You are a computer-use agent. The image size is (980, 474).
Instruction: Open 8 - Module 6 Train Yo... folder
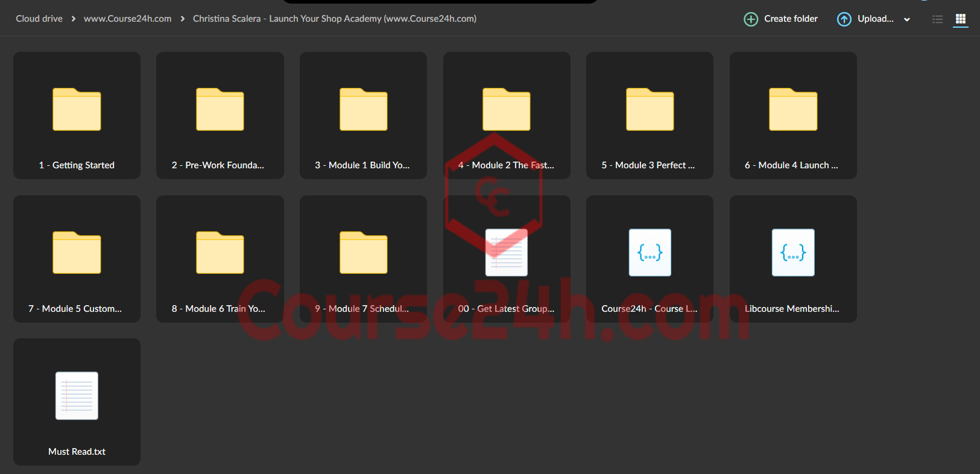pyautogui.click(x=220, y=259)
